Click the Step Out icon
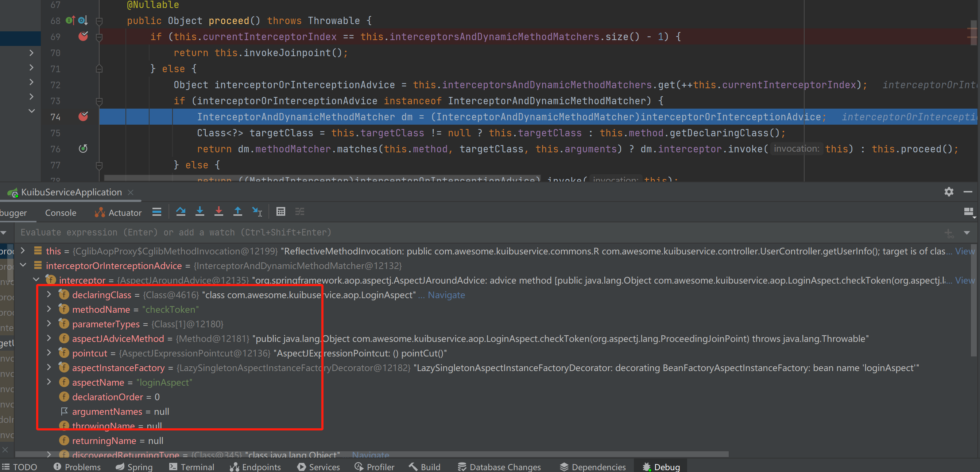Viewport: 980px width, 472px height. pyautogui.click(x=238, y=212)
